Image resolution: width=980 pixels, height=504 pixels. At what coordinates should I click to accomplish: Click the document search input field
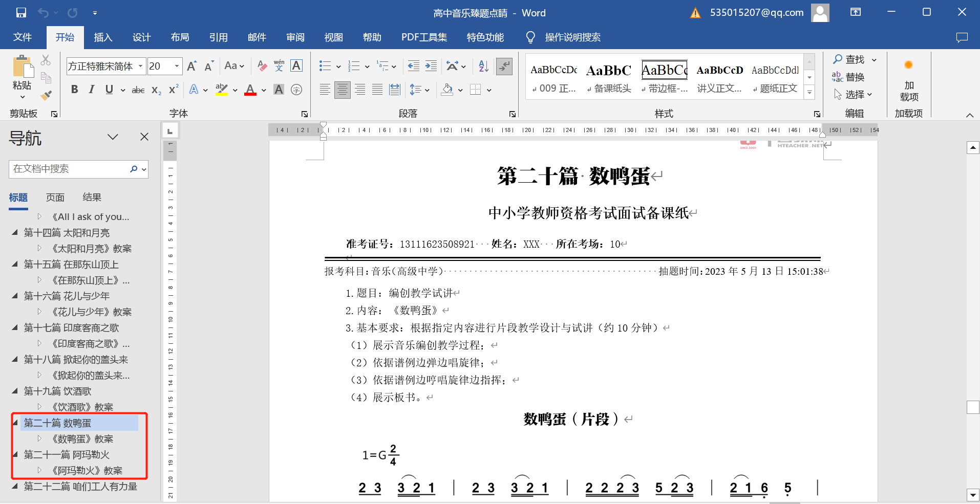(x=69, y=169)
